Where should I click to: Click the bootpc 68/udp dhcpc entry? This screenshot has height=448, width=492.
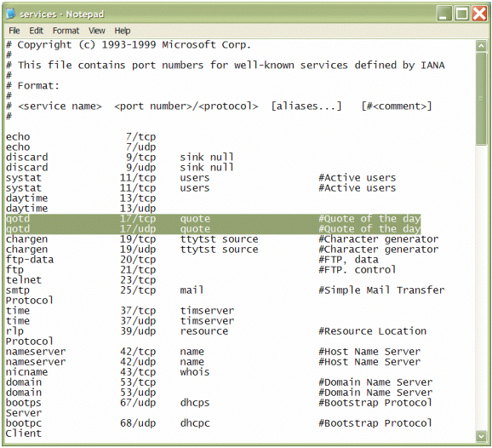pos(219,423)
